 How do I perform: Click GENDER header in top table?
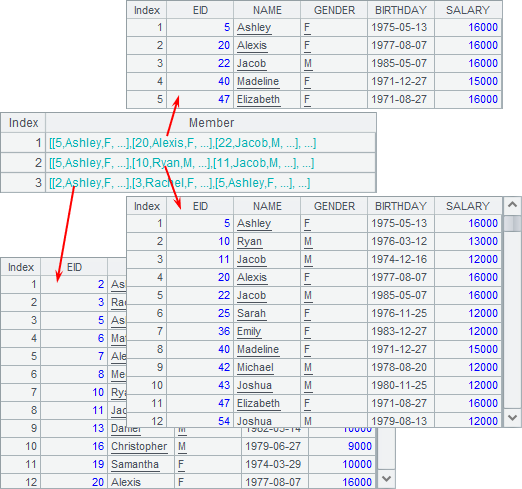pos(334,10)
